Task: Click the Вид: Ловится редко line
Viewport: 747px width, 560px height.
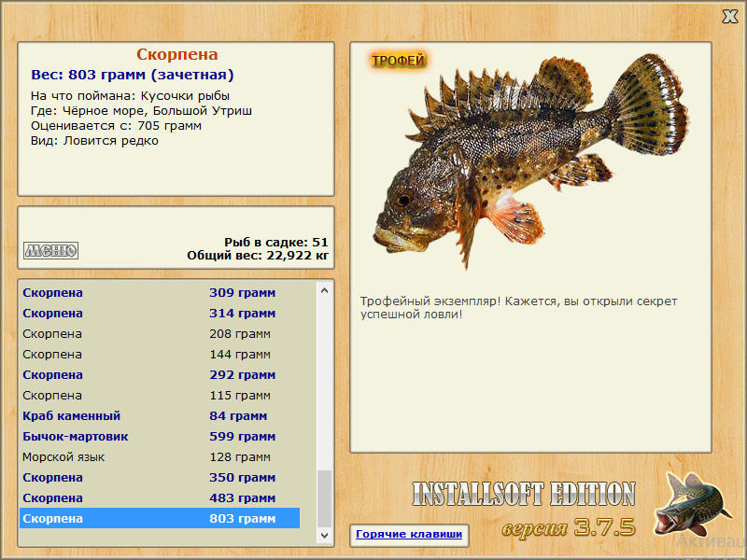Action: [94, 141]
